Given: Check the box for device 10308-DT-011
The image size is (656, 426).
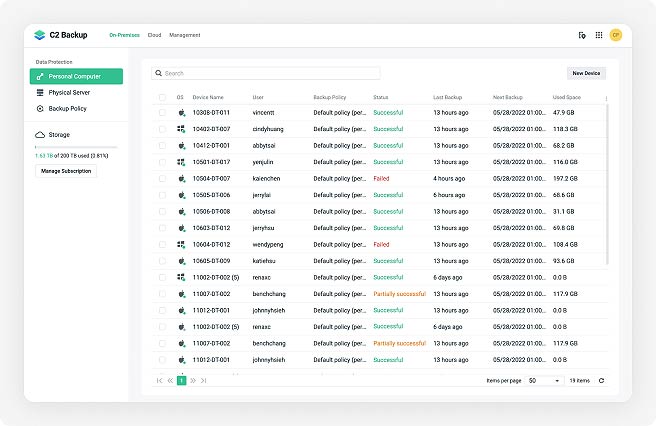Looking at the screenshot, I should point(162,113).
